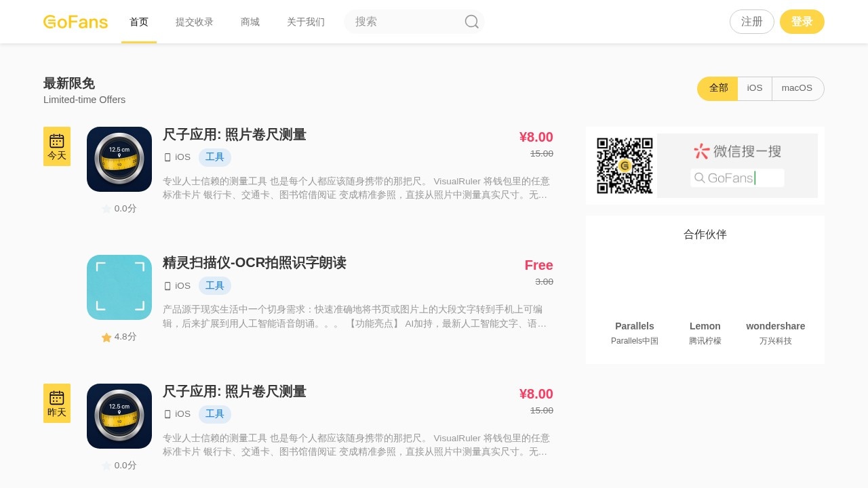868x488 pixels.
Task: Click the 工具 tag on today's ruler app
Action: 215,157
